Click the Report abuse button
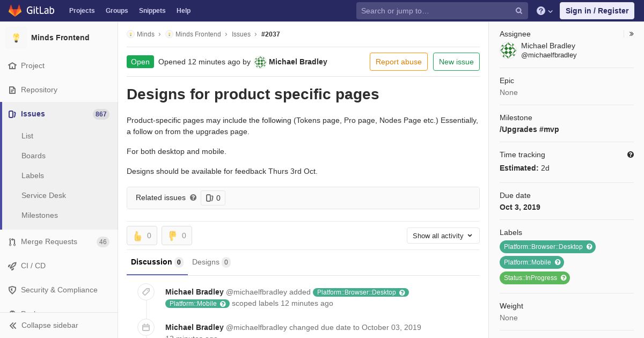This screenshot has height=338, width=644. click(399, 62)
